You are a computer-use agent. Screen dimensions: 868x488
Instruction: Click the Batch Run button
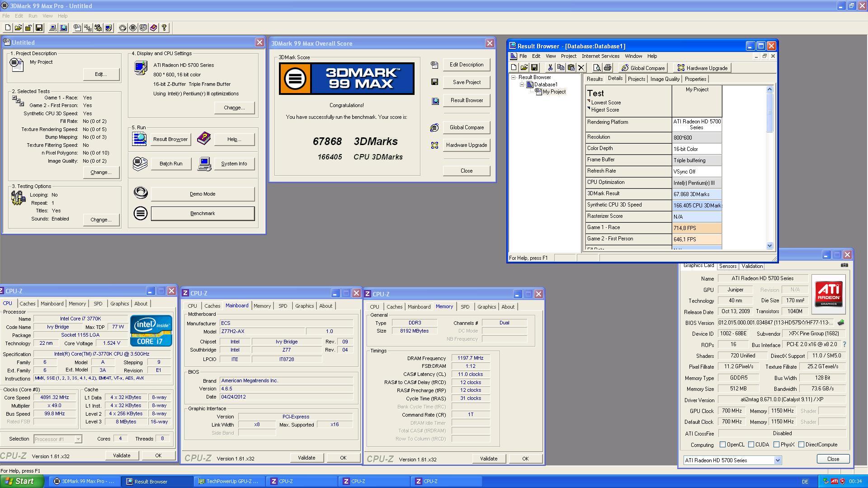pos(171,164)
